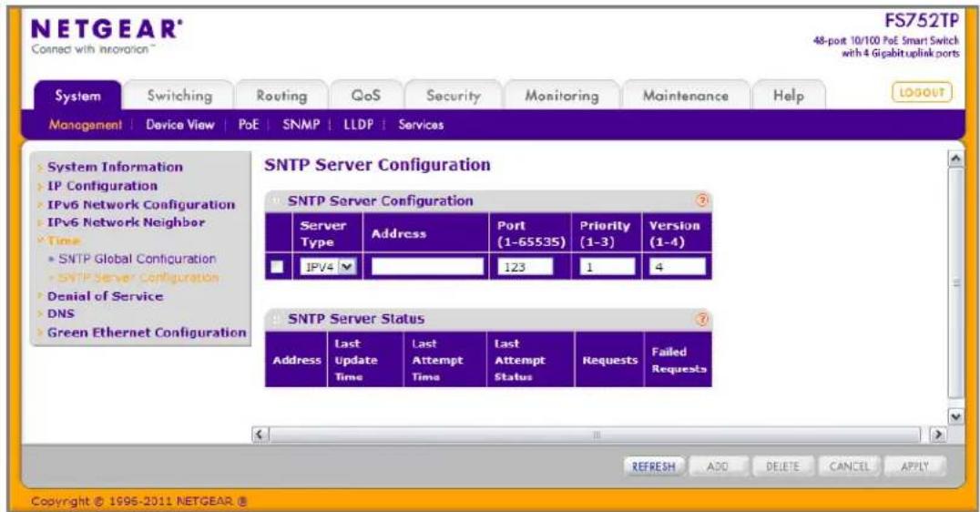Screen dimensions: 980x512
Task: Open the Help tab
Action: (788, 96)
